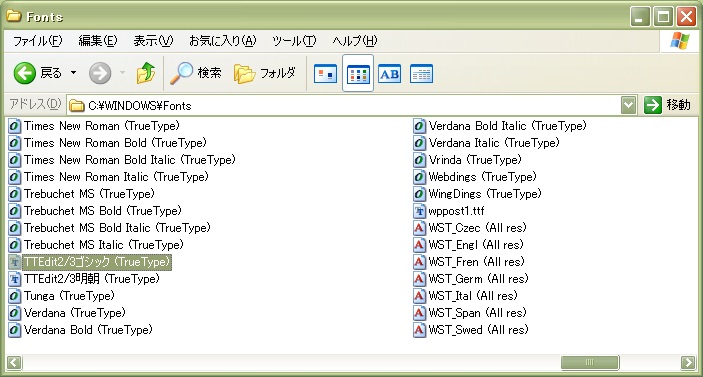Image resolution: width=703 pixels, height=377 pixels.
Task: Click the WST_Span (All res) name
Action: click(x=477, y=313)
